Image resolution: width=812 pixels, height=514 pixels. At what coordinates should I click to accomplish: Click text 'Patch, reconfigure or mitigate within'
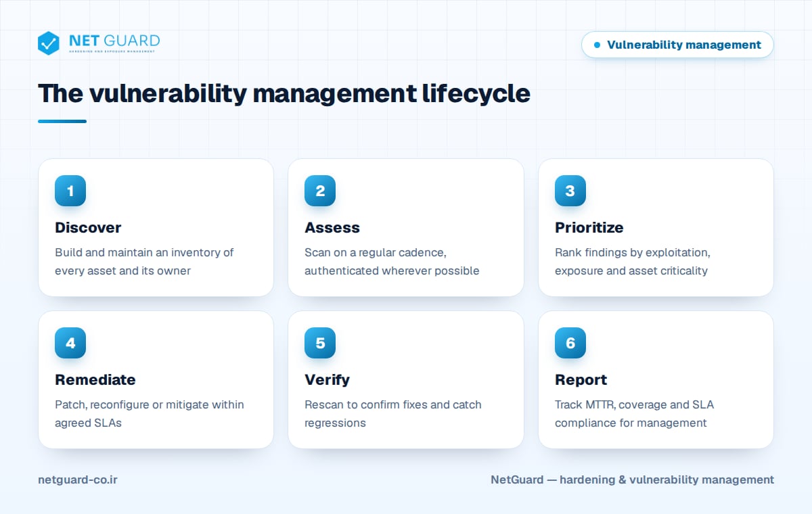pyautogui.click(x=150, y=404)
